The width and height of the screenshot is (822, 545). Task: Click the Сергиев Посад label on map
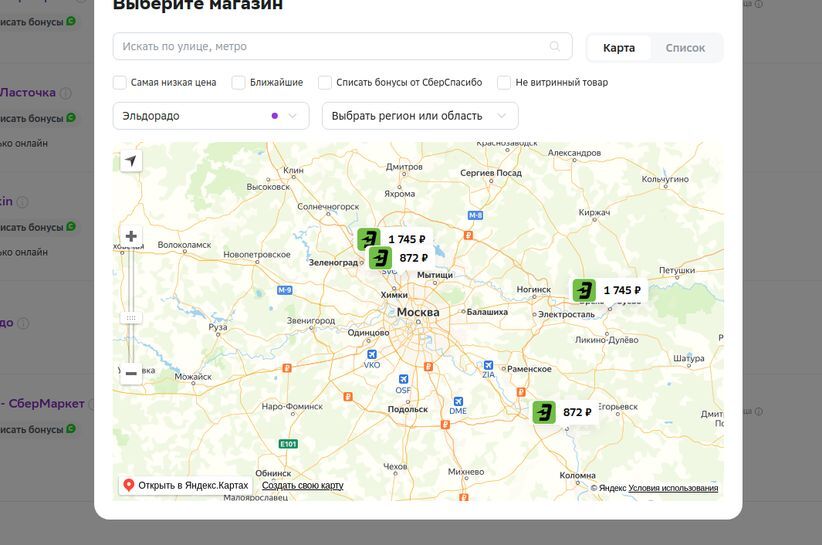click(x=491, y=173)
